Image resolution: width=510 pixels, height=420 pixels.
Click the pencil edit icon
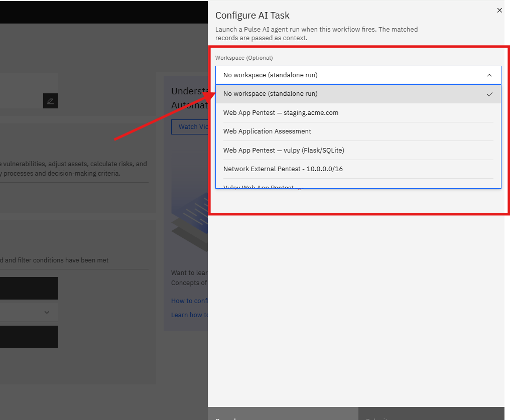[50, 101]
